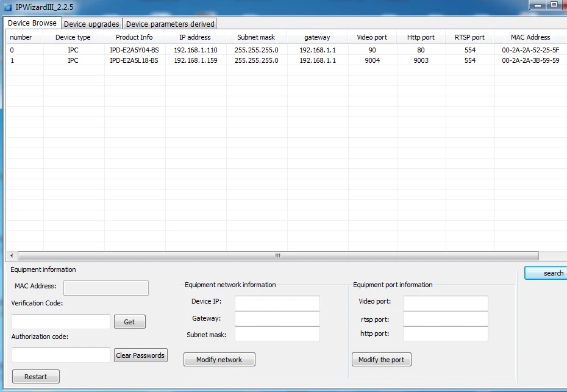Open the Device parameters derived tab

[170, 24]
